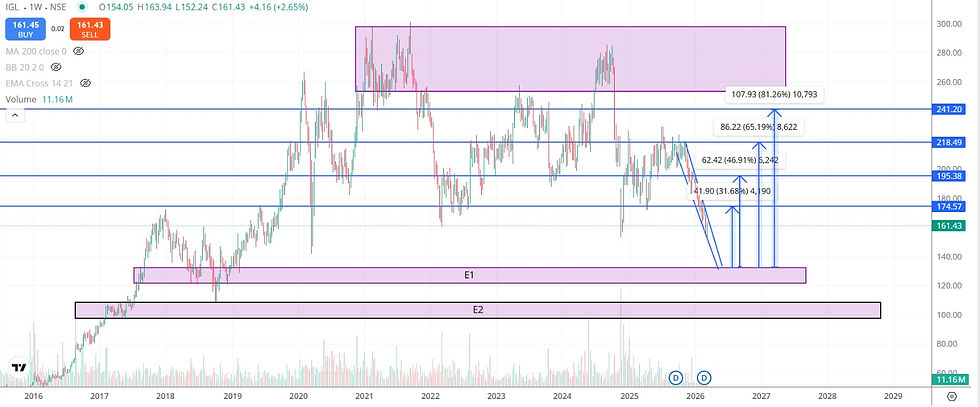Click the 100.00 price axis label
Screen dimensions: 980x407
(x=948, y=314)
